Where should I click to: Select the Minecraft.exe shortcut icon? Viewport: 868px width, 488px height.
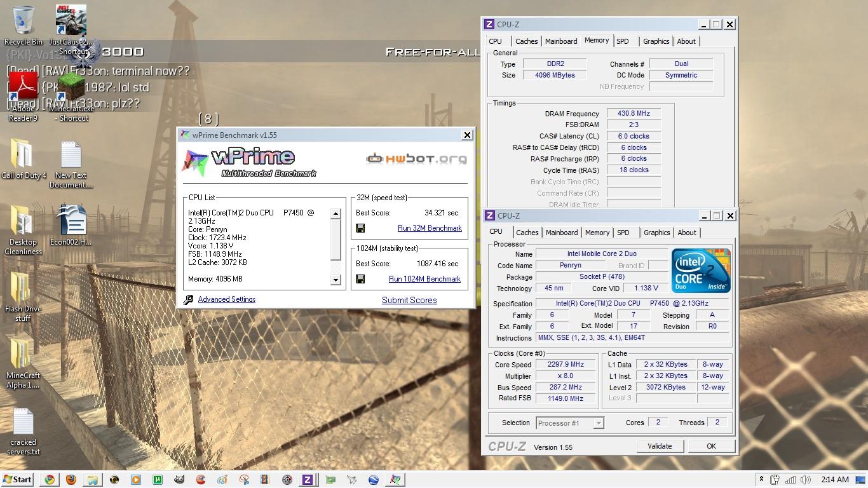click(x=71, y=97)
